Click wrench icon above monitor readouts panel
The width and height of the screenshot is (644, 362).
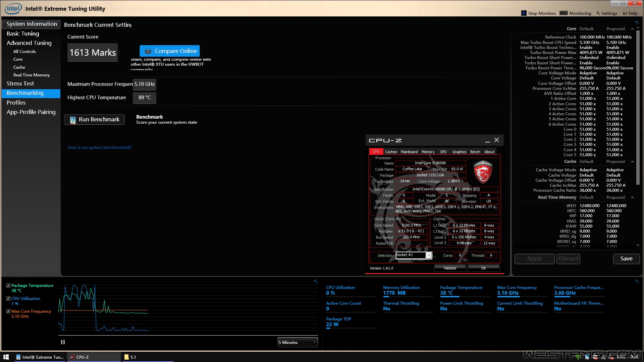[637, 281]
